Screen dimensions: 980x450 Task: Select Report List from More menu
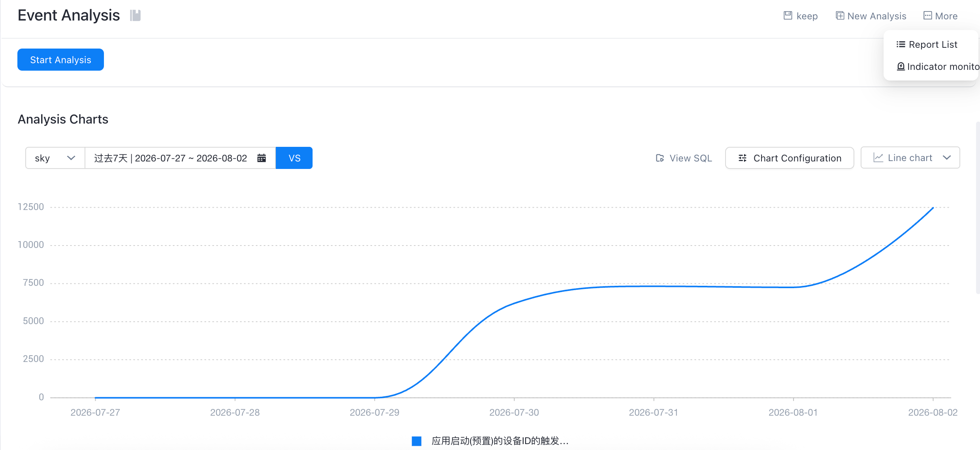pyautogui.click(x=927, y=44)
